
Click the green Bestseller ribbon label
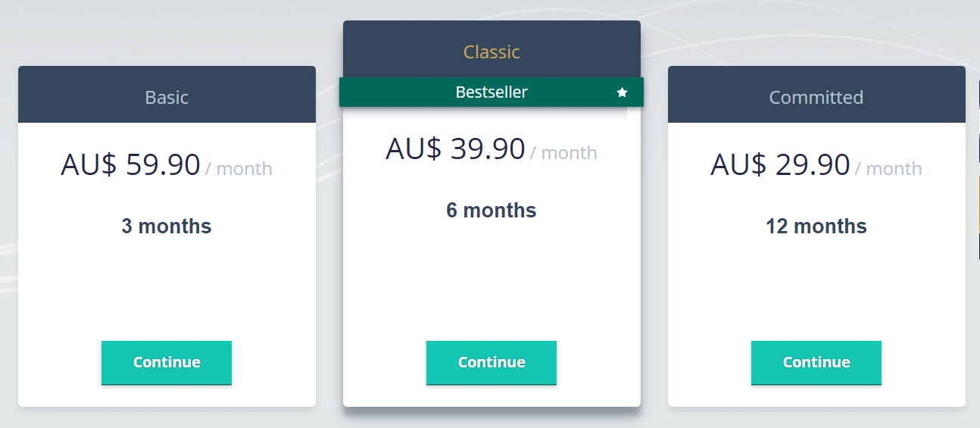tap(492, 92)
